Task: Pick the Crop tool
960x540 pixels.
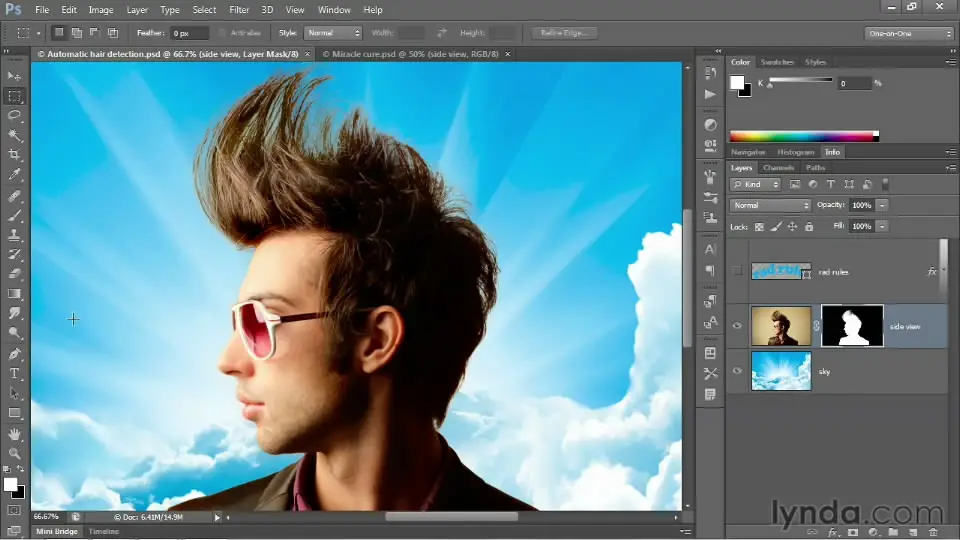Action: coord(15,155)
